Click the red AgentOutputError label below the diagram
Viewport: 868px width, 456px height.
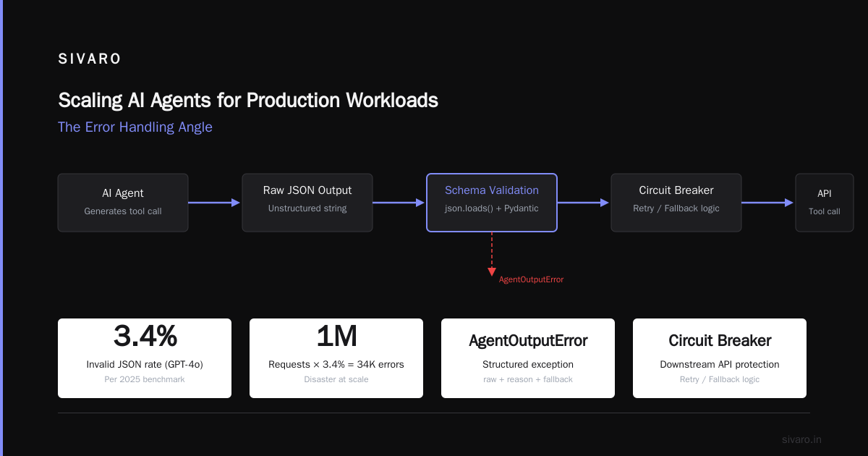click(531, 279)
